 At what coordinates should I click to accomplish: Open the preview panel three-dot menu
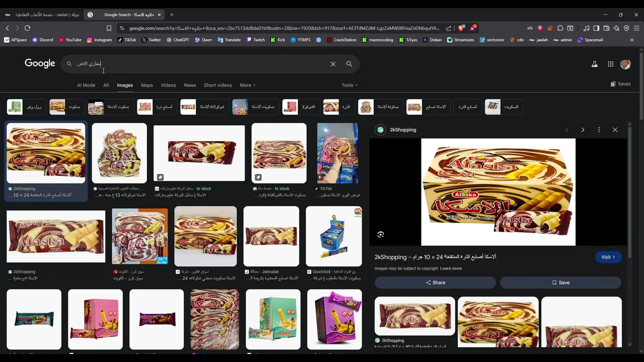[x=599, y=130]
